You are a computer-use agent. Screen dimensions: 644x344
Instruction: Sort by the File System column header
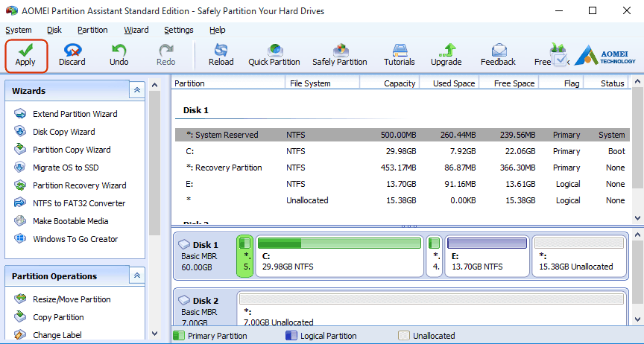323,83
